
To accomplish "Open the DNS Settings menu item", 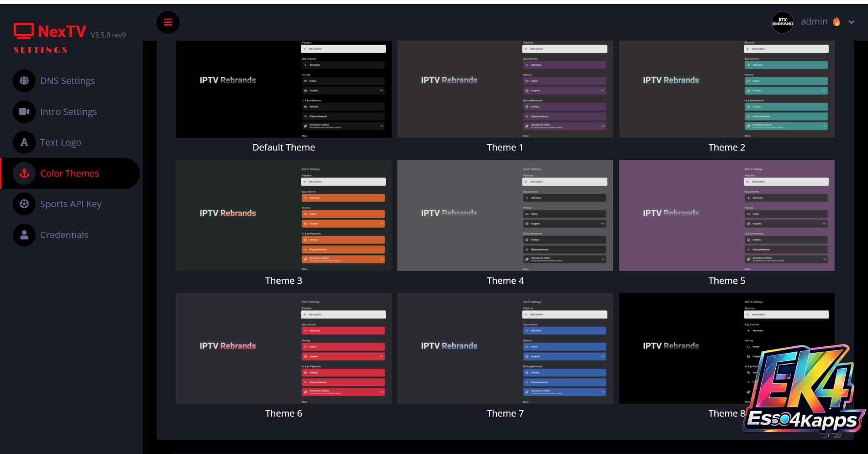I will (x=67, y=81).
